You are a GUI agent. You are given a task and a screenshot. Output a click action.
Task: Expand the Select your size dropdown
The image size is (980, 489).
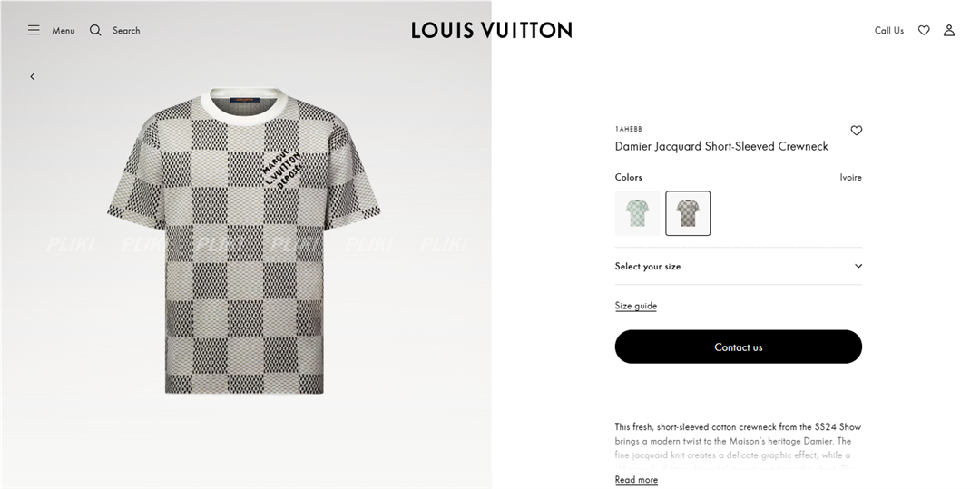[738, 267]
